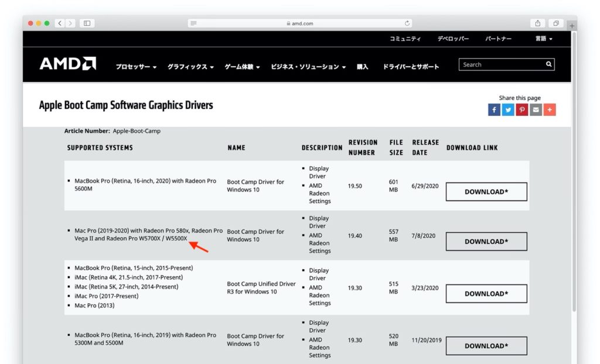Click the Safari back navigation arrow

(x=59, y=23)
